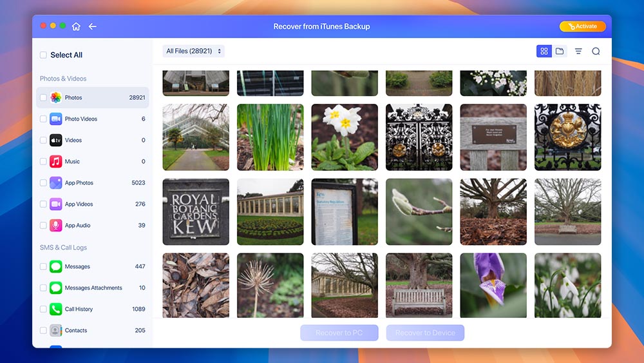Viewport: 644px width, 363px height.
Task: Check the App Audio box
Action: click(43, 225)
